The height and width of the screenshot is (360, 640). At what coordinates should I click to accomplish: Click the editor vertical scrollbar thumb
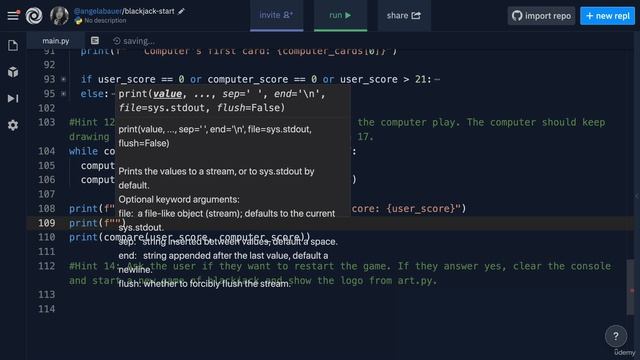click(631, 287)
